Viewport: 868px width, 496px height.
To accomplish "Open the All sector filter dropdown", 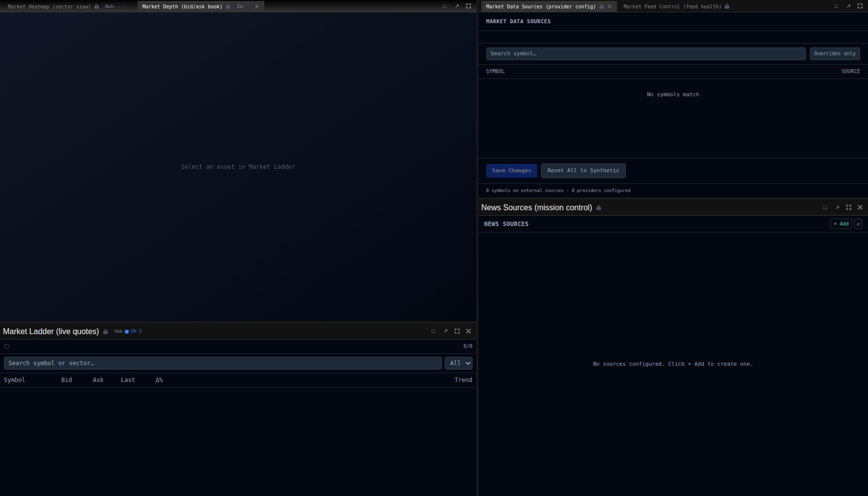I will (459, 363).
